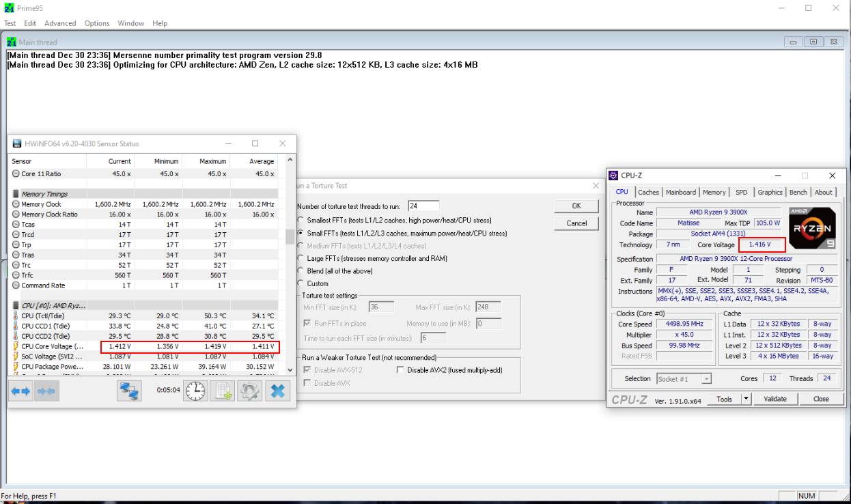Click the CPU-Z Tools button

point(724,399)
